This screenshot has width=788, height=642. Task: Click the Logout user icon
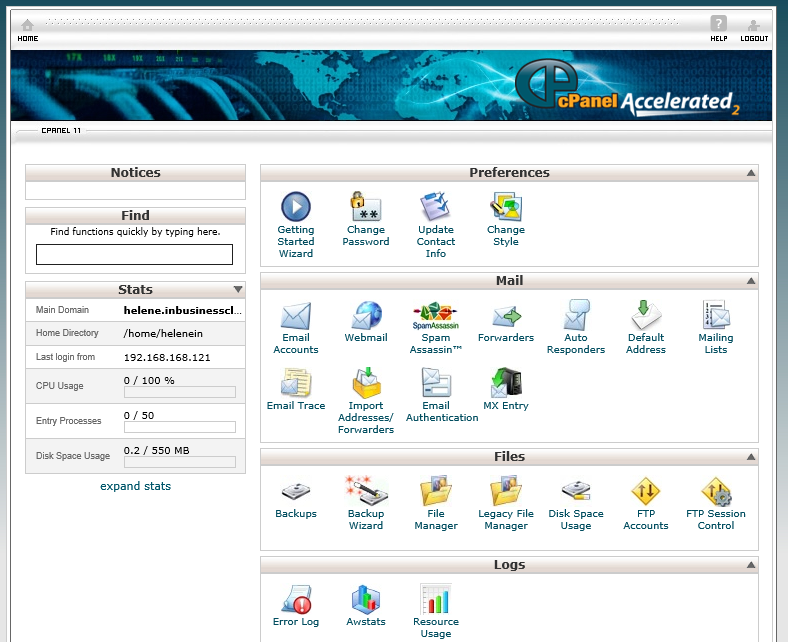(753, 25)
